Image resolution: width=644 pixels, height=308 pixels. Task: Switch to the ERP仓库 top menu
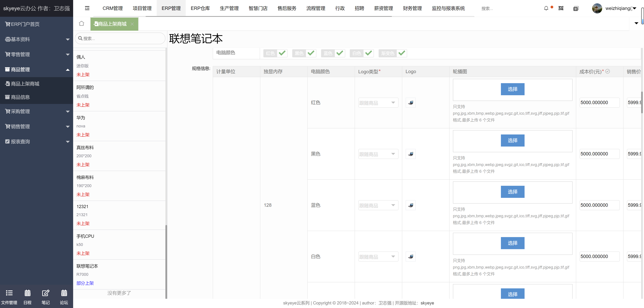(200, 8)
